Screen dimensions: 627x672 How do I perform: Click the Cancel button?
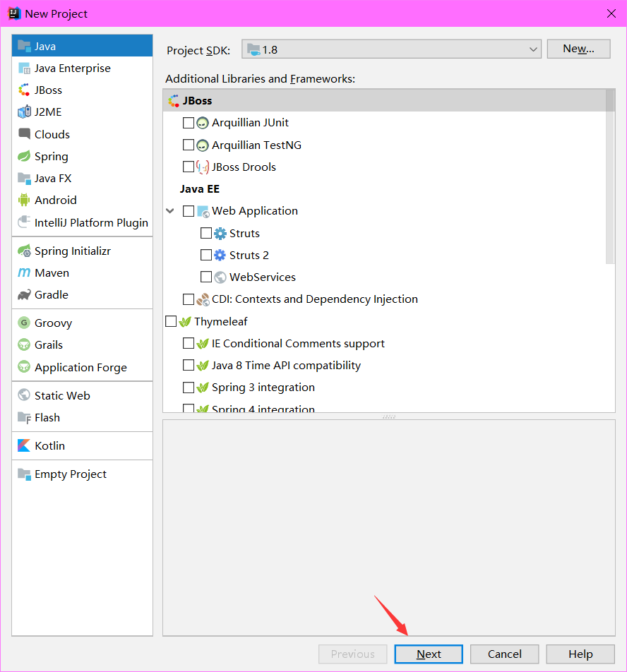point(504,654)
